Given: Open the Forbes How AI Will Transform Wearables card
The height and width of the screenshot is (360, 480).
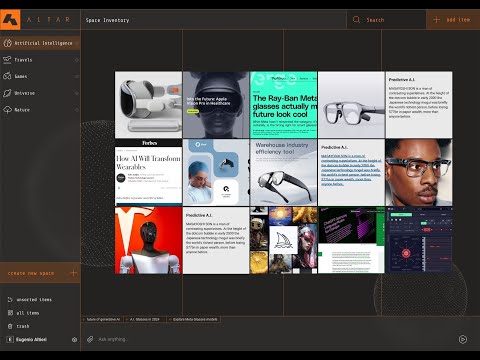Looking at the screenshot, I should point(148,172).
